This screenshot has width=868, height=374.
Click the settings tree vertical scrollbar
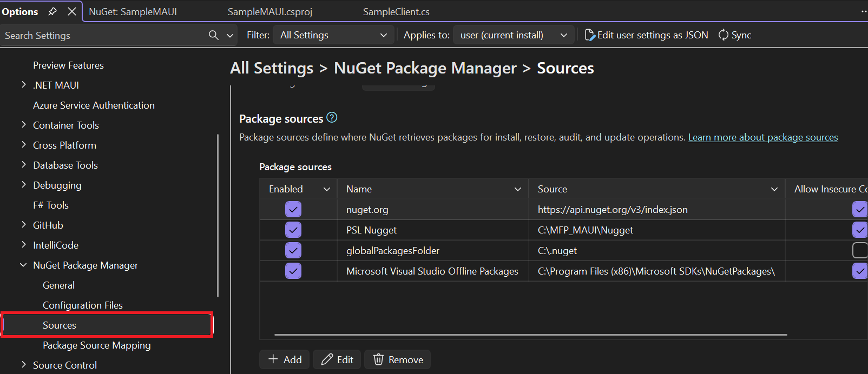[x=218, y=216]
